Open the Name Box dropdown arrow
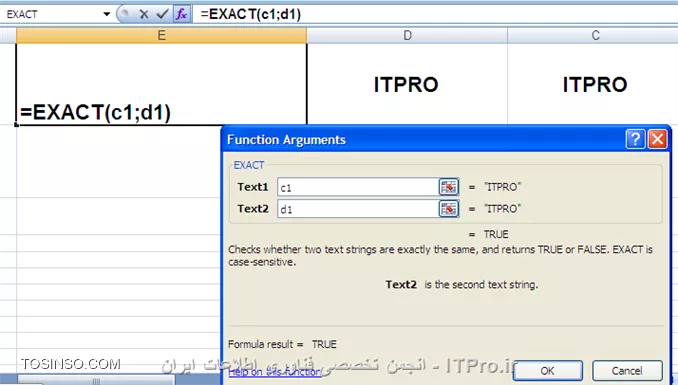Viewport: 678px width, 385px height. [106, 14]
